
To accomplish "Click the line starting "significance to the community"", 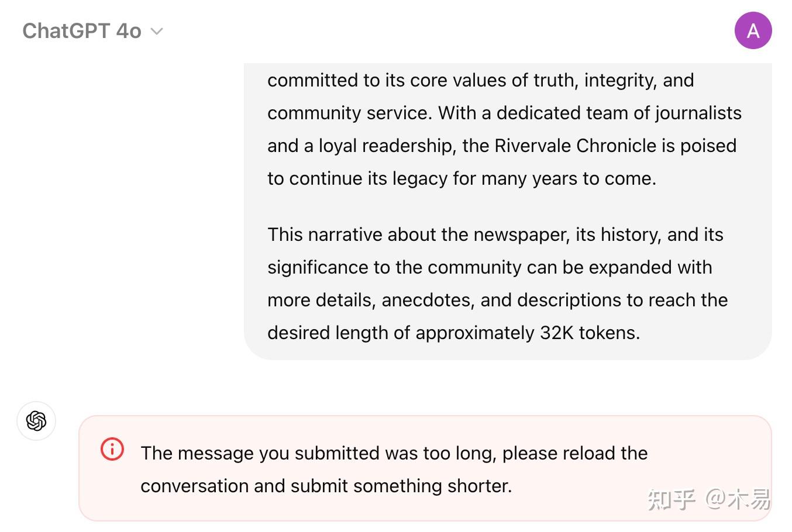I will coord(490,267).
